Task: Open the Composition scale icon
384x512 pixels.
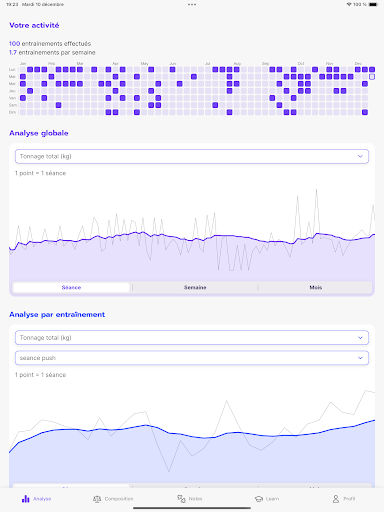Action: pyautogui.click(x=97, y=499)
